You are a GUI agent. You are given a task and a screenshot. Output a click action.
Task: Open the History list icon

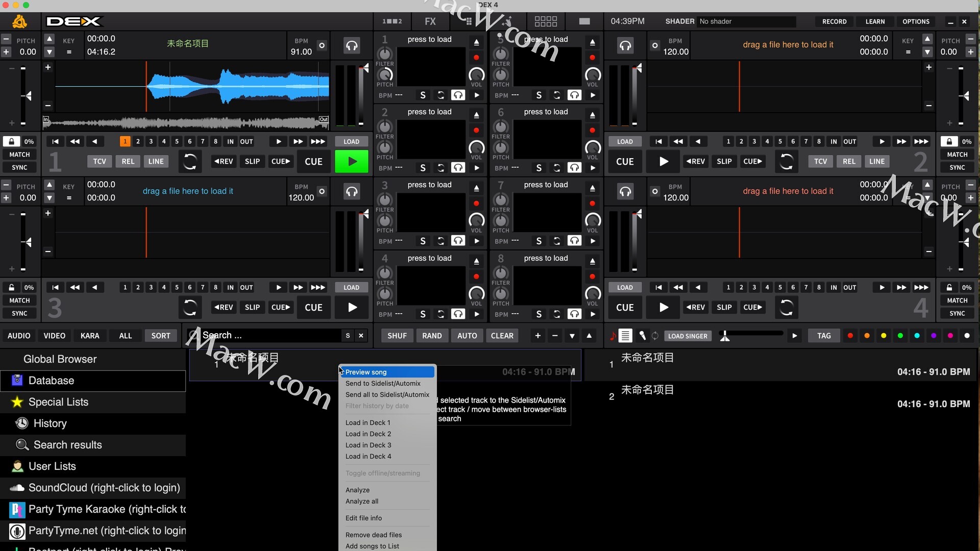pyautogui.click(x=22, y=423)
